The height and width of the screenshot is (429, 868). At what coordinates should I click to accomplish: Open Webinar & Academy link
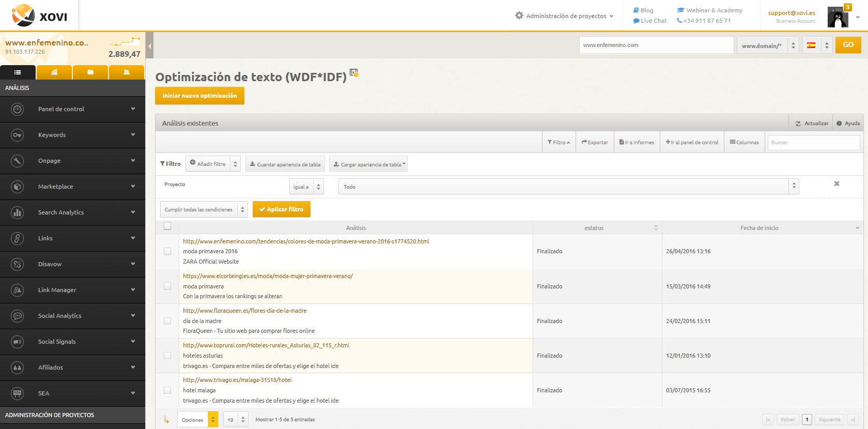pos(710,10)
